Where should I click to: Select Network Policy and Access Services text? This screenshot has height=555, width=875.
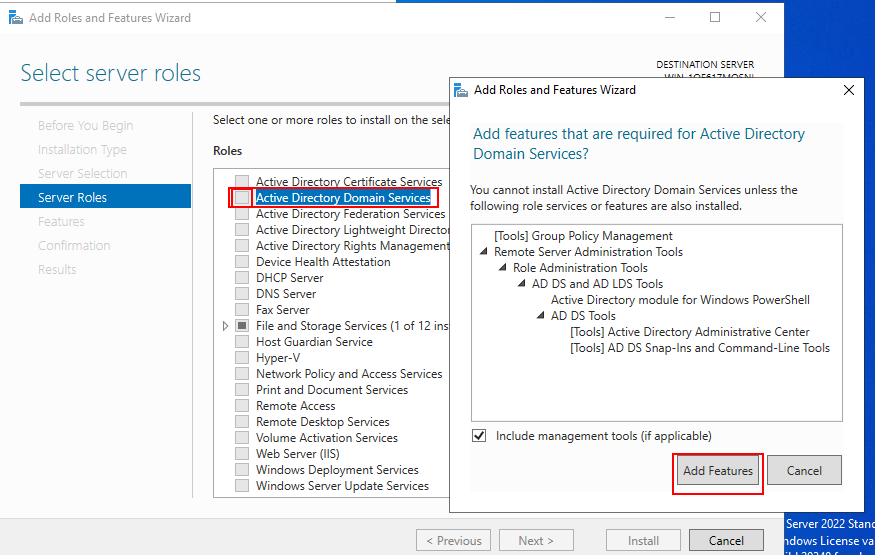coord(349,374)
